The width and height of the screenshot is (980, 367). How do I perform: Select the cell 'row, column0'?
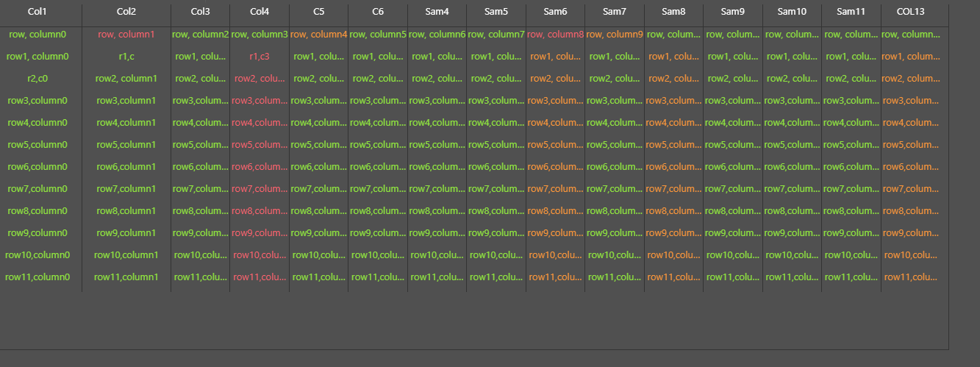pos(37,35)
